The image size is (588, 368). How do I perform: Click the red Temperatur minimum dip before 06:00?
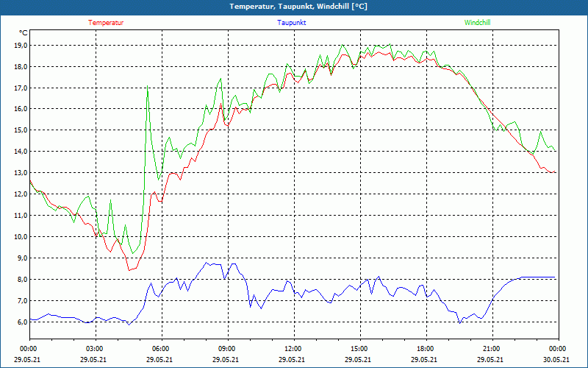(x=129, y=269)
